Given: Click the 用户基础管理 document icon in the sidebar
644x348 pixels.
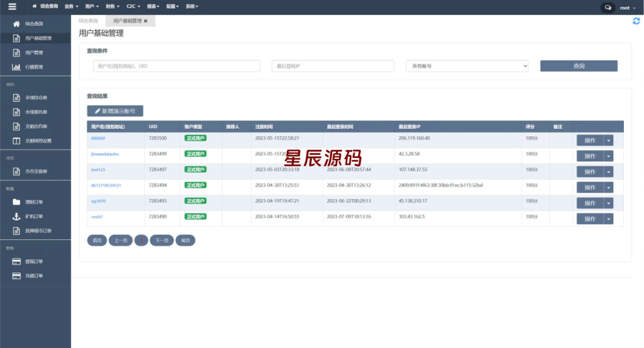Looking at the screenshot, I should pyautogui.click(x=16, y=38).
